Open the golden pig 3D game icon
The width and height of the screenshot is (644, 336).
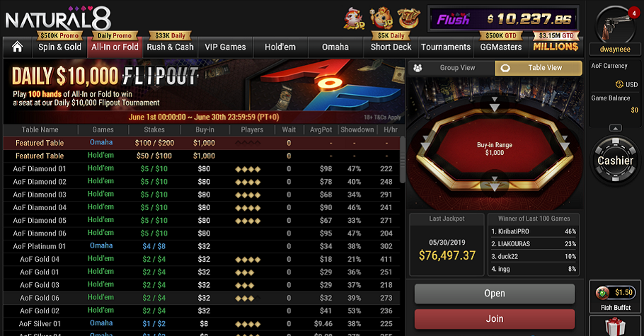381,18
